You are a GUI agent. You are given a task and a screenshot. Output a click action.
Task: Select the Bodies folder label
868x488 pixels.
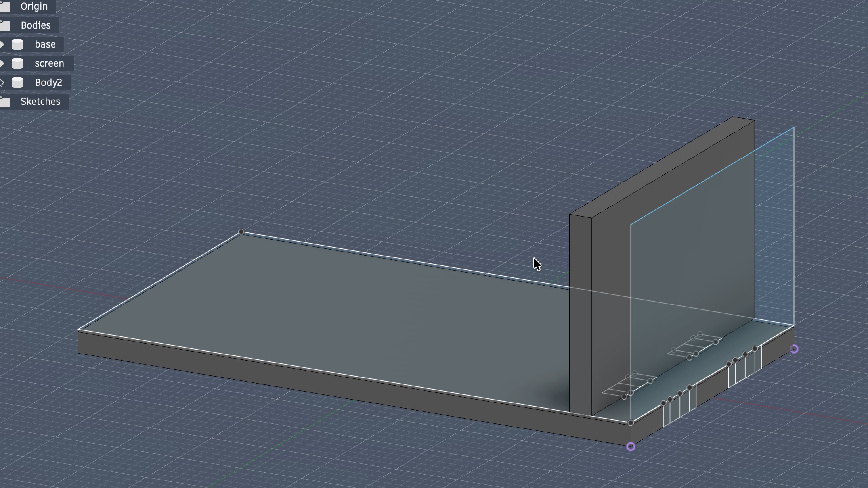(36, 25)
